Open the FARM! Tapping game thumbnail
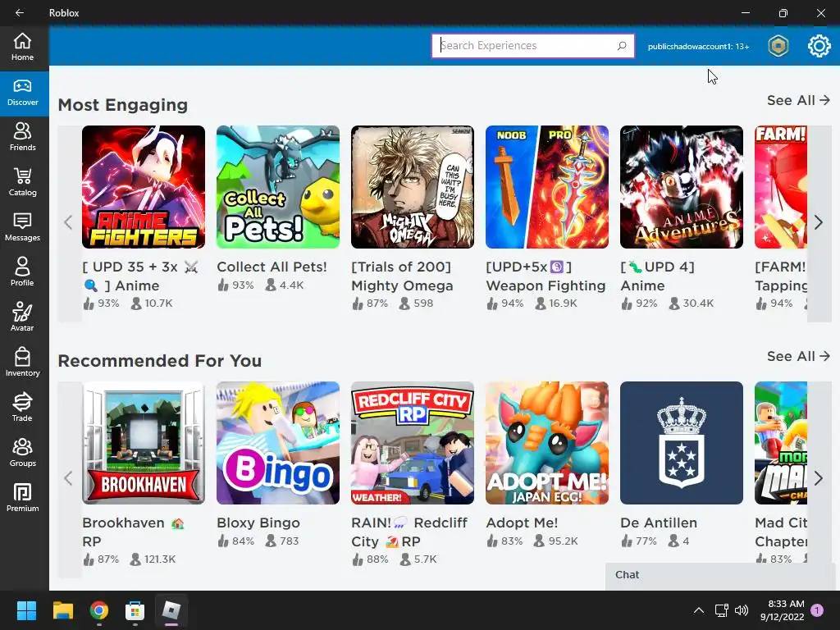Viewport: 840px width, 630px height. click(781, 187)
